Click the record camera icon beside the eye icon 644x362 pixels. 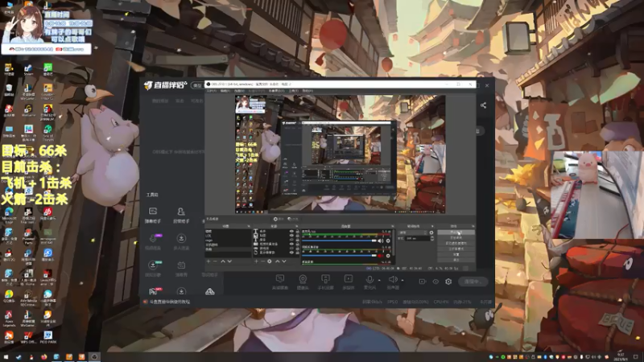(422, 282)
